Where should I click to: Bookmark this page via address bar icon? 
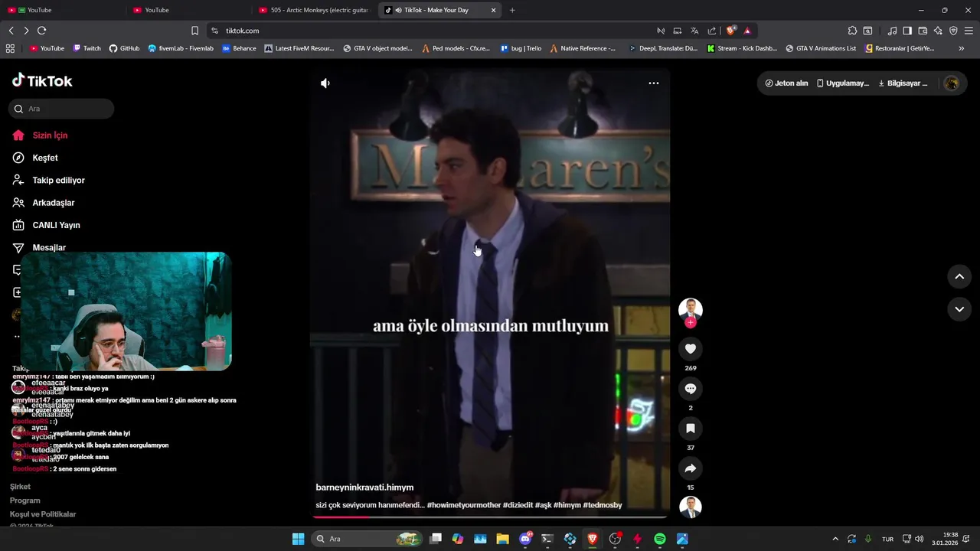tap(194, 31)
